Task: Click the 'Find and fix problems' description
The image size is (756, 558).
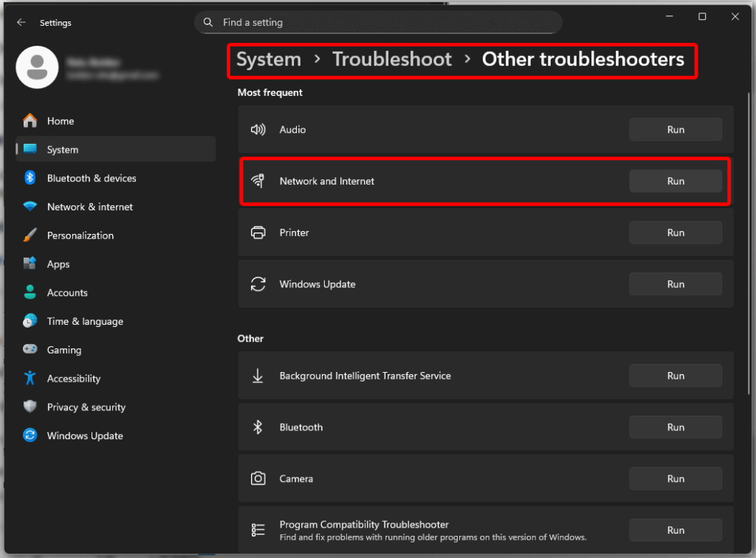Action: [x=433, y=537]
